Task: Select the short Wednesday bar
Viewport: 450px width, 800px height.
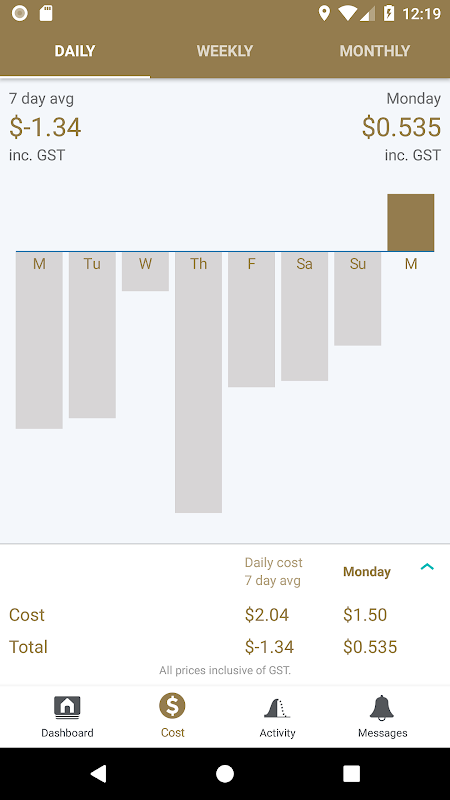Action: pos(145,271)
